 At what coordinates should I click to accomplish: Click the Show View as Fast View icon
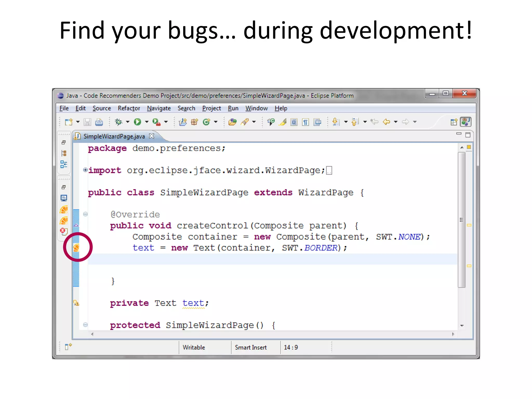point(68,346)
